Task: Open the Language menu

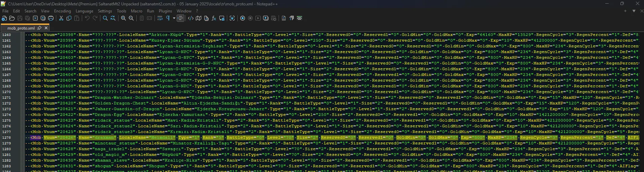Action: click(x=84, y=11)
